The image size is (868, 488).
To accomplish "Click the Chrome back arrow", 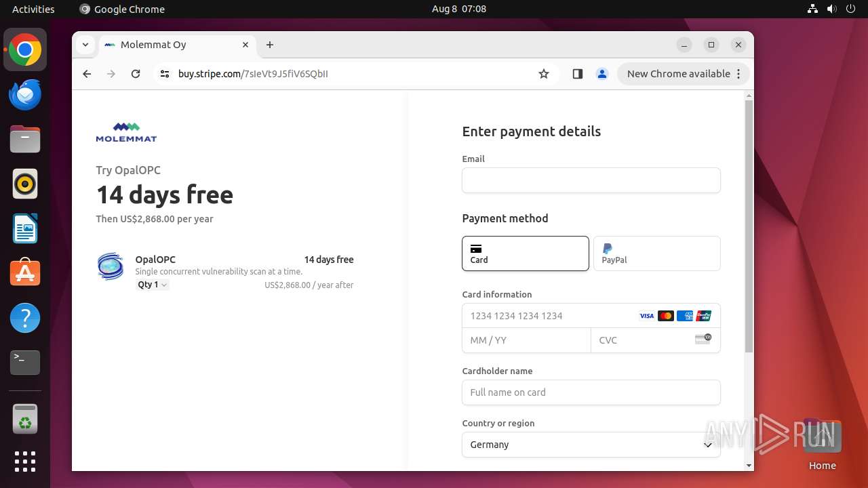I will tap(87, 74).
